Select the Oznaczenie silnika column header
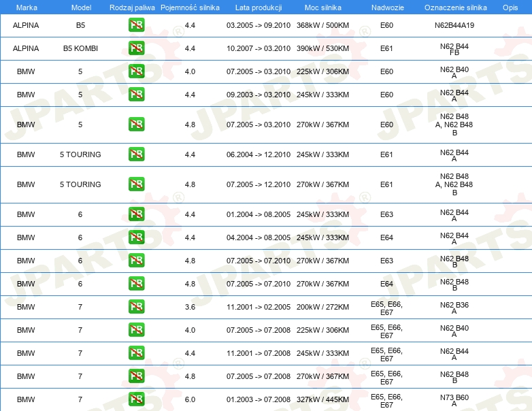 pyautogui.click(x=456, y=7)
